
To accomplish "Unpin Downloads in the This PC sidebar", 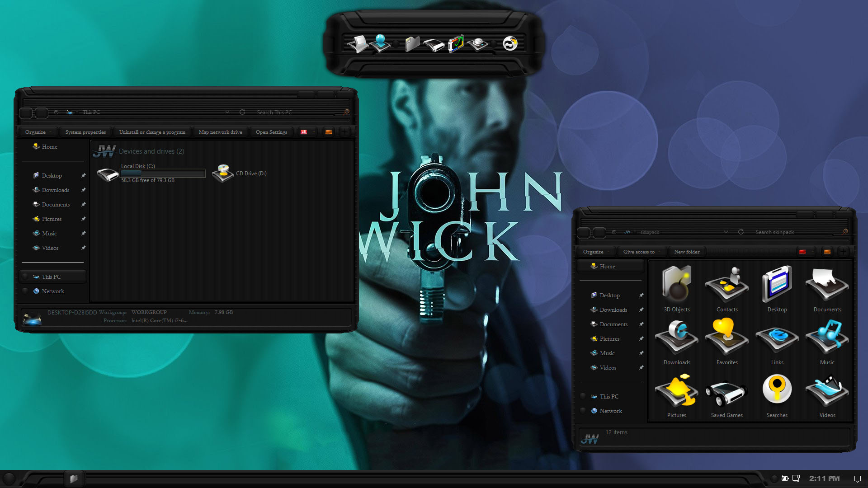I will pyautogui.click(x=83, y=190).
